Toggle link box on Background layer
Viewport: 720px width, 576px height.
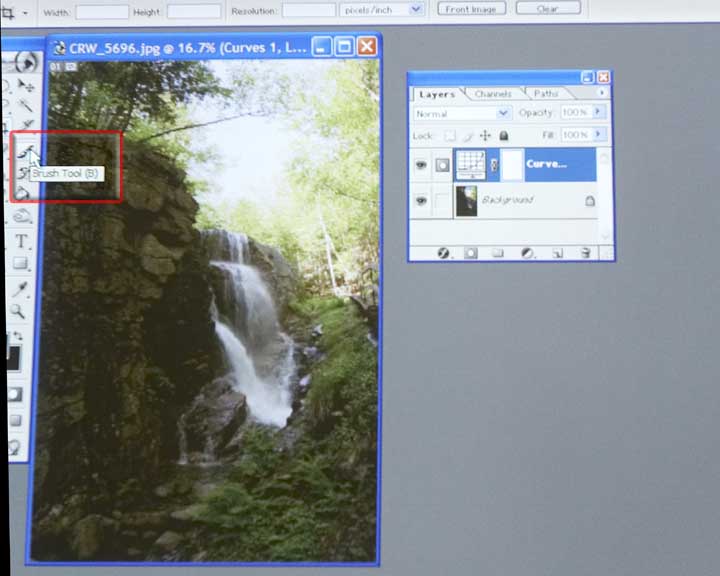[442, 201]
